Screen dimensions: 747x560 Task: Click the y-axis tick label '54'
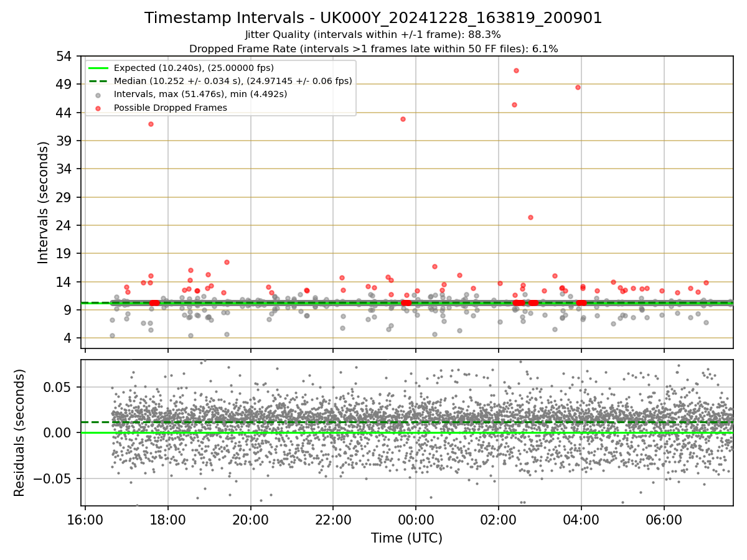point(63,56)
